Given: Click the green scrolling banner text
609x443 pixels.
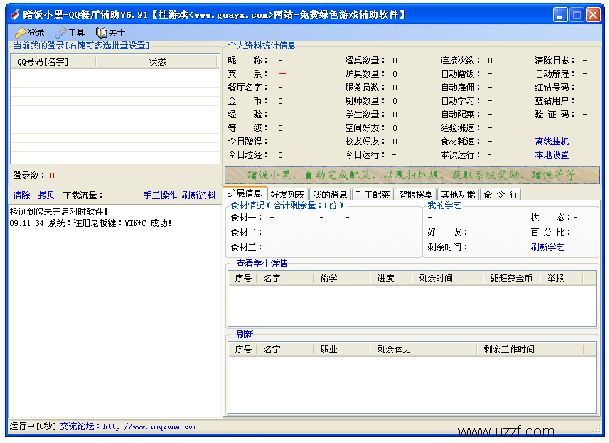Looking at the screenshot, I should (412, 175).
